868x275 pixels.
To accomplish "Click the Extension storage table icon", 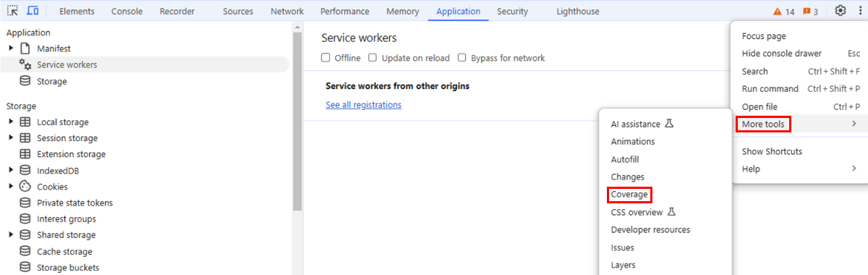I will [25, 154].
